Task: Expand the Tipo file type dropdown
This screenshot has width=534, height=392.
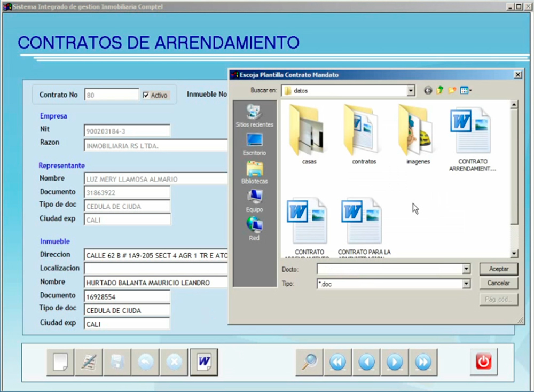Action: 466,284
